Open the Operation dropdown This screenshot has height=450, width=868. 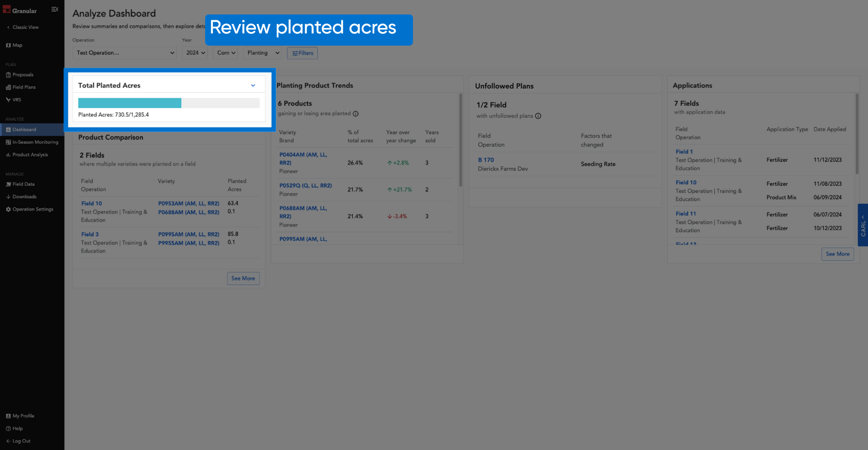(x=125, y=53)
